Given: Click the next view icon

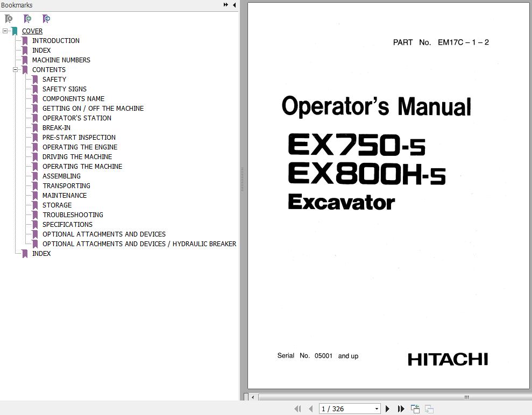Looking at the screenshot, I should tap(429, 409).
